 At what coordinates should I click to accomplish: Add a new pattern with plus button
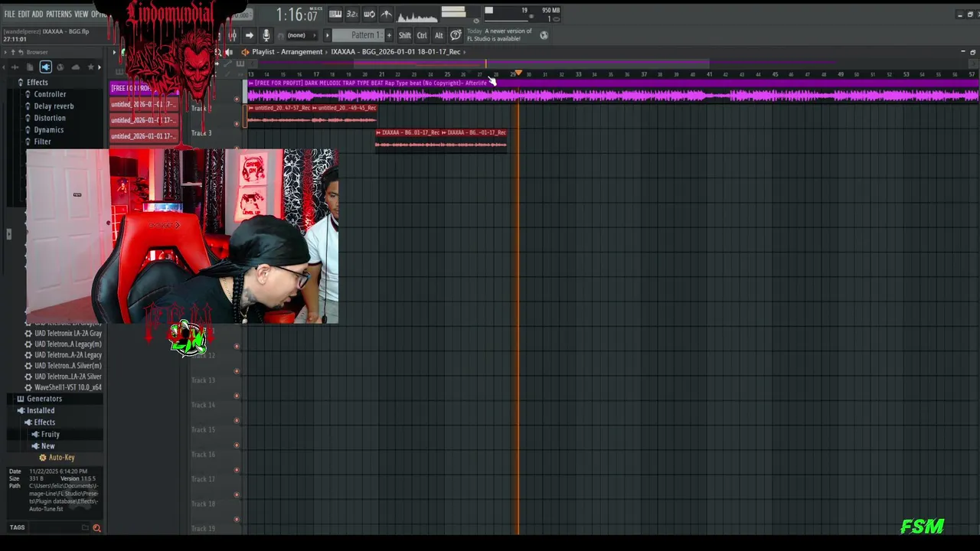click(389, 35)
